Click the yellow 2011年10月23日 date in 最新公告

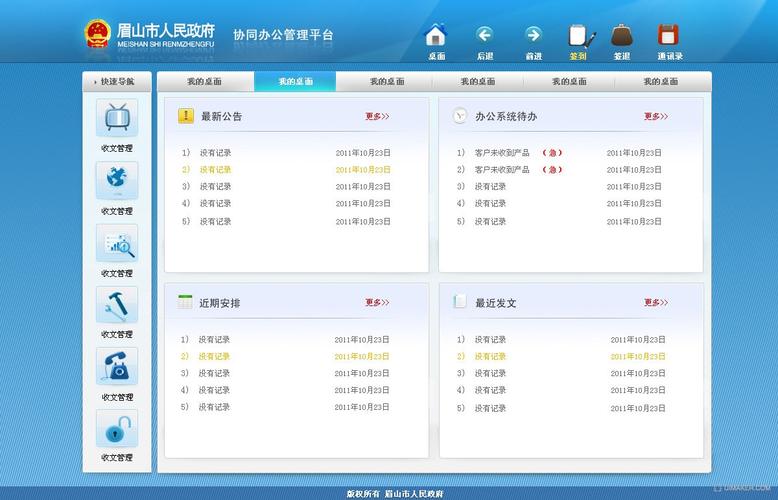coord(363,170)
